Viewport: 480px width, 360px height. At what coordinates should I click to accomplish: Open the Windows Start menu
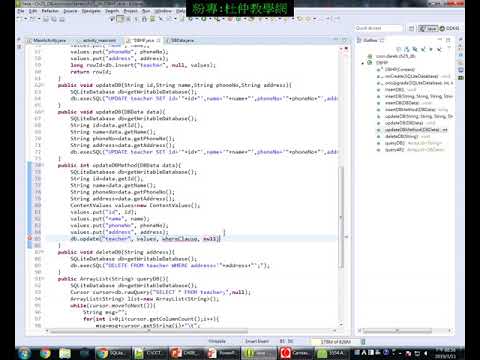click(24, 353)
